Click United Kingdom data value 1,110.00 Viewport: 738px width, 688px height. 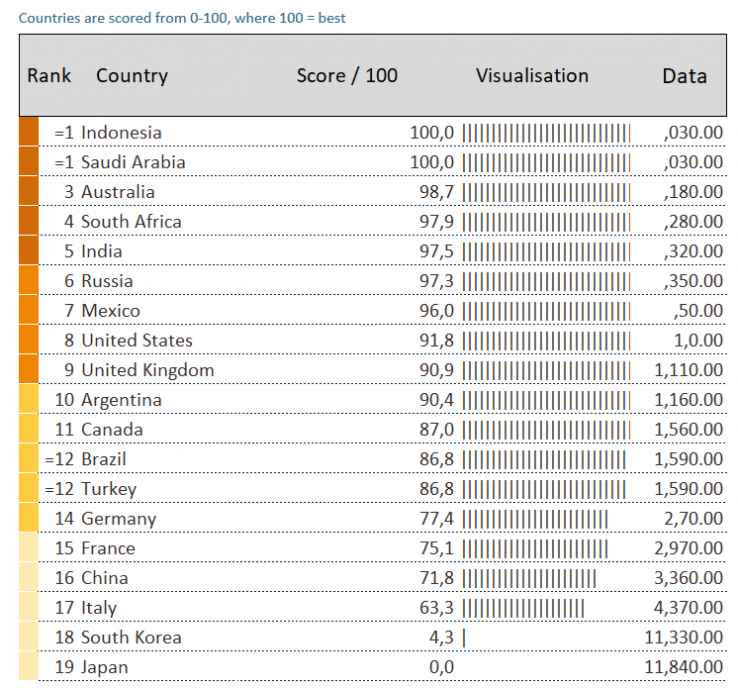pos(688,370)
